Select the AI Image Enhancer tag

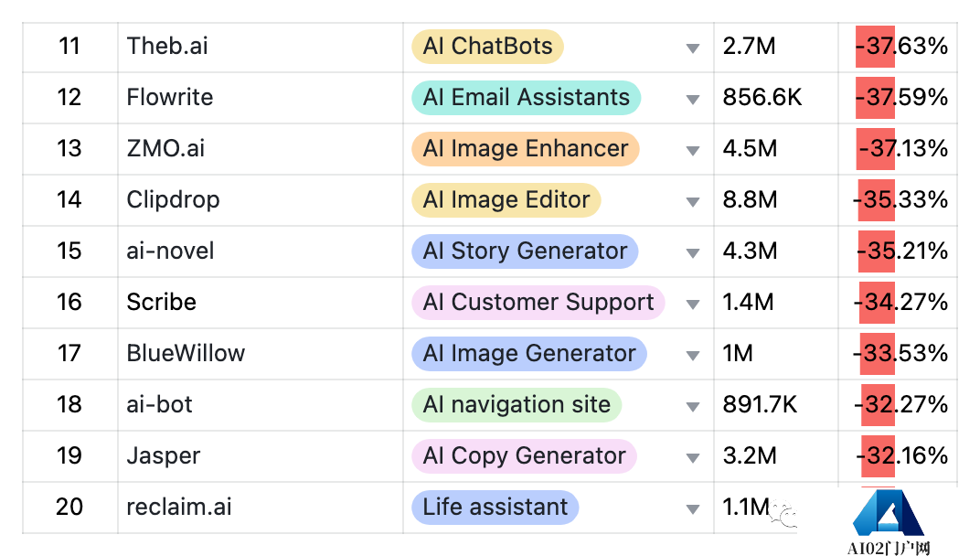[525, 149]
